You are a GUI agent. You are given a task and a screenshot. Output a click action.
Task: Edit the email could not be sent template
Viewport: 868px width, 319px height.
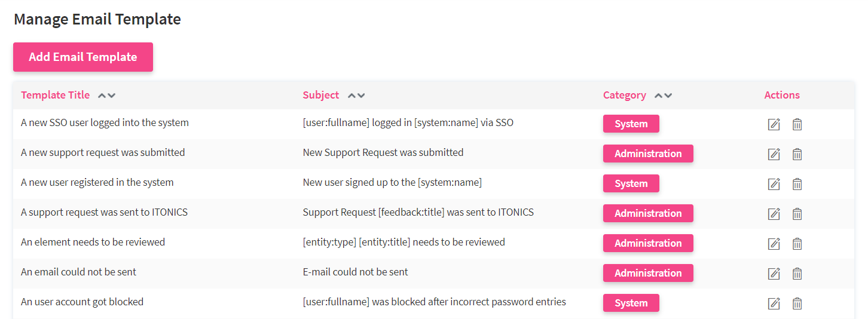coord(774,274)
